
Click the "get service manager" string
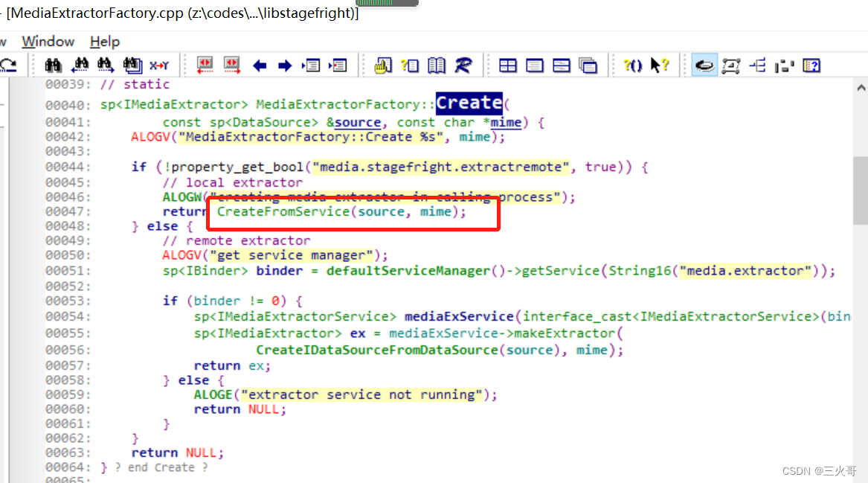pos(292,255)
